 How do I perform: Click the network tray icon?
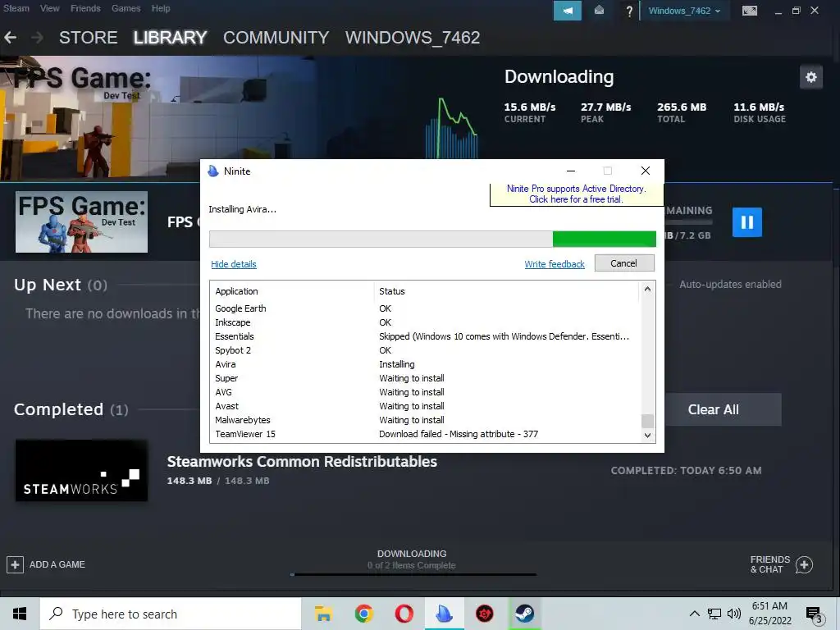[714, 614]
